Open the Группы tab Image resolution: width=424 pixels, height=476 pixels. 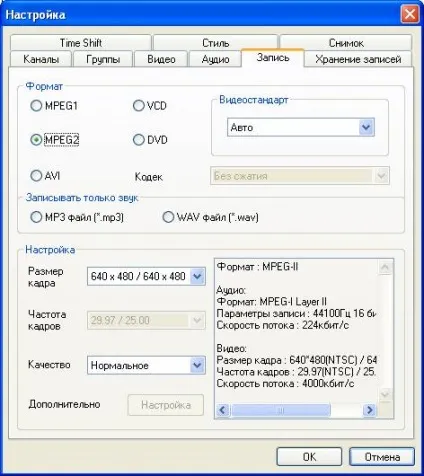[103, 59]
